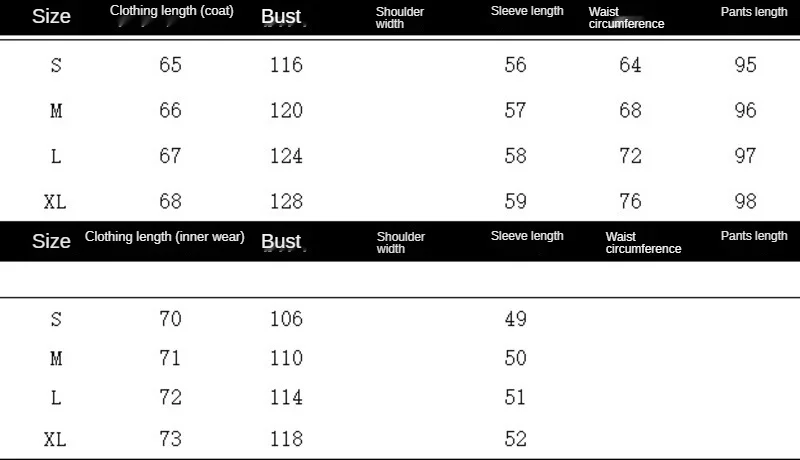
Task: Click inner wear sleeve length 52
Action: click(x=515, y=439)
